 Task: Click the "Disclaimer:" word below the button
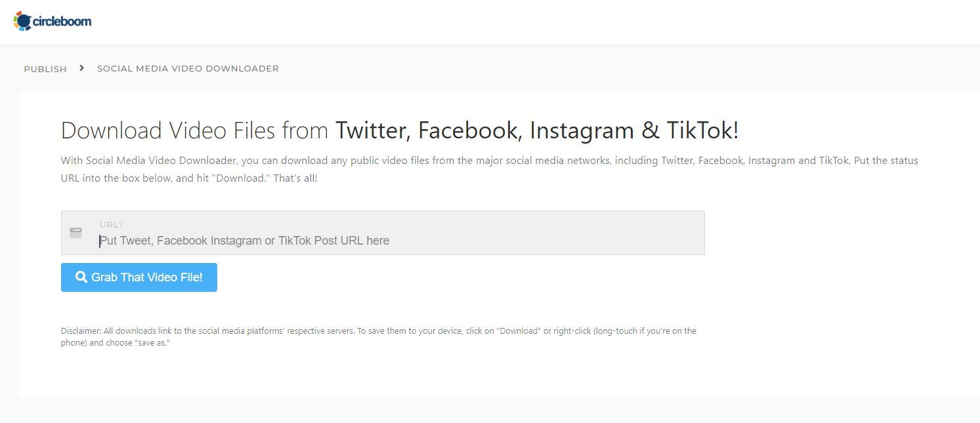coord(81,331)
